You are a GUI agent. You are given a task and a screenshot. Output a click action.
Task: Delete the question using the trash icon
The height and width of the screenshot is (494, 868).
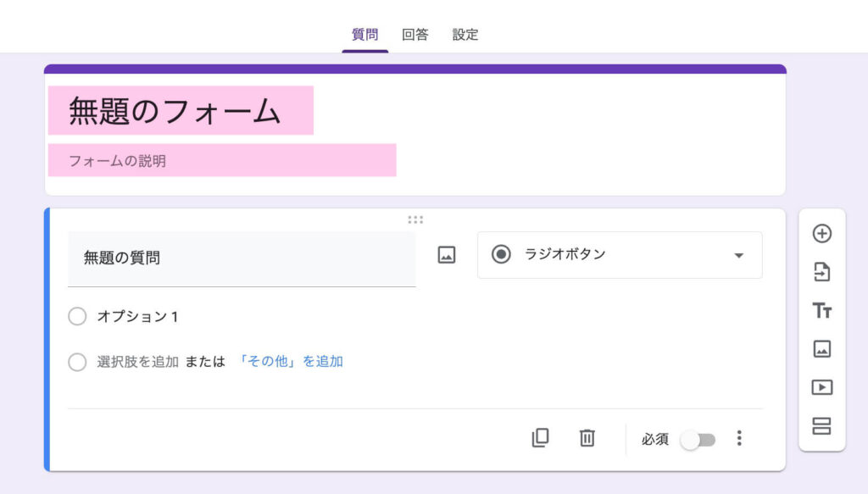tap(587, 438)
